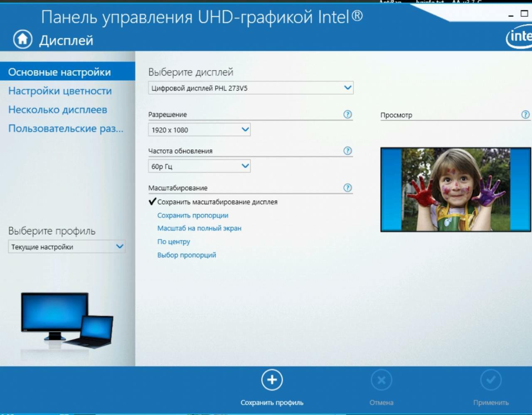Click the Применить checkmark icon
This screenshot has height=415, width=532.
[491, 380]
